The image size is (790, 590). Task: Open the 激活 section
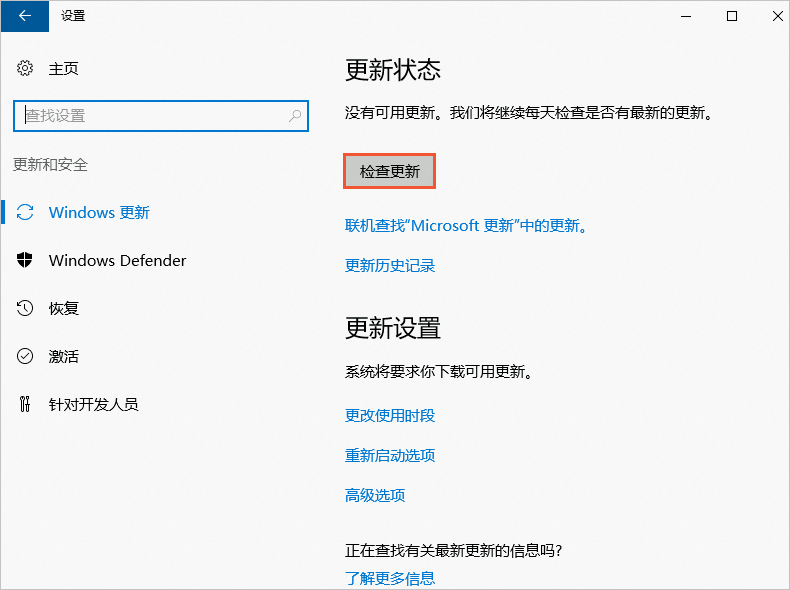[63, 357]
